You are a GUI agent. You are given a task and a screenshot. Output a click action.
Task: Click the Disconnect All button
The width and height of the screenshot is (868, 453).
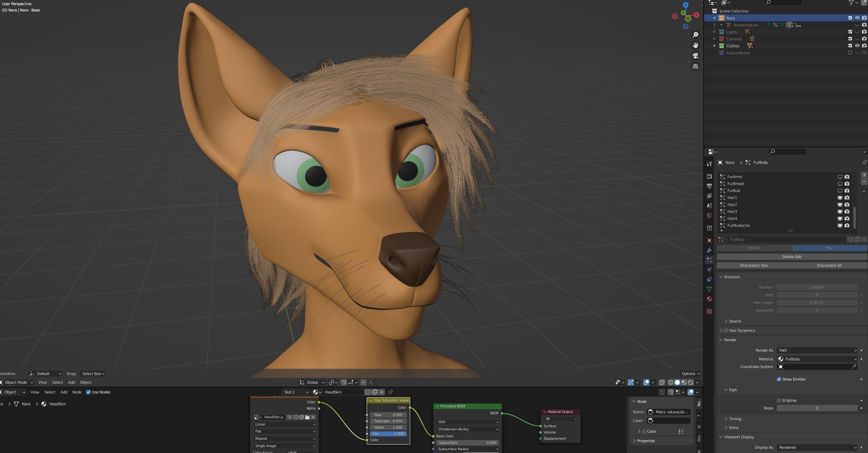[829, 265]
